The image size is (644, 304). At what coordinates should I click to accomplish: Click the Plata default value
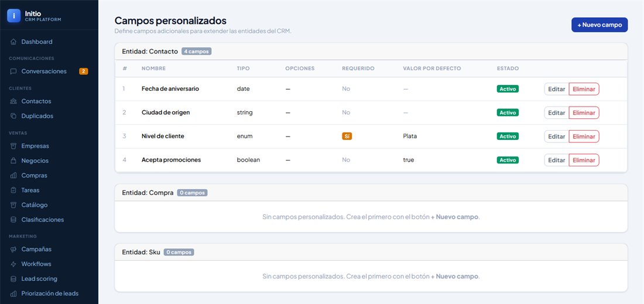coord(410,136)
